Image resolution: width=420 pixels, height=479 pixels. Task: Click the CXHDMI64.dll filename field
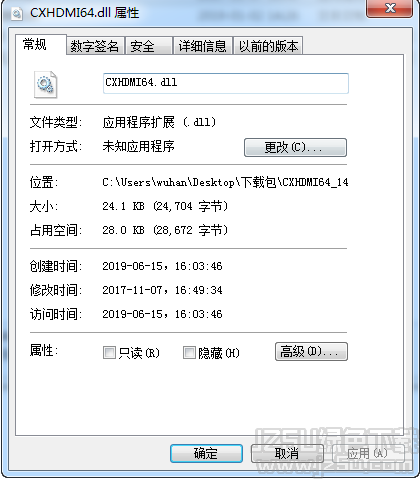coord(226,83)
